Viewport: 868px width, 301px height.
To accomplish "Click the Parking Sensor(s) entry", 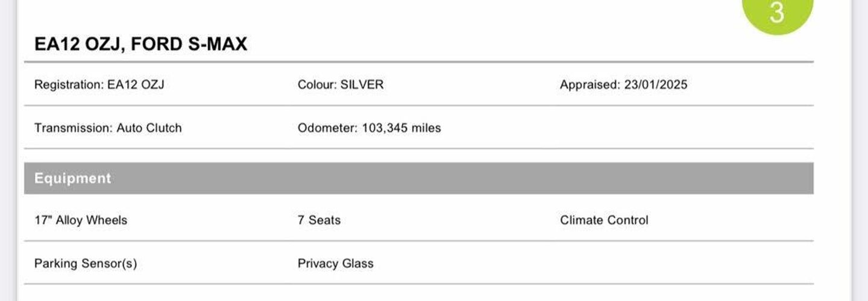I will tap(86, 264).
